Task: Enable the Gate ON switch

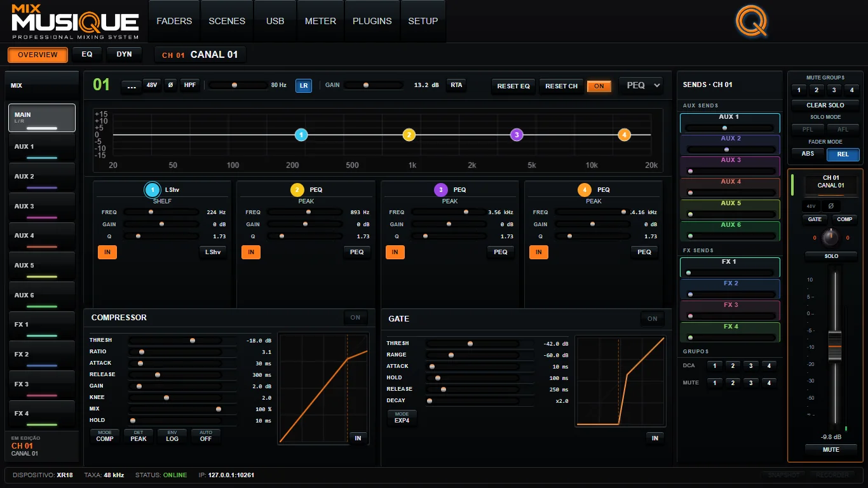Action: tap(653, 319)
